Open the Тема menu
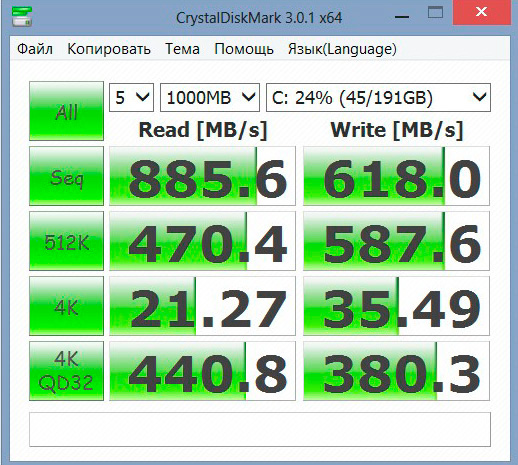This screenshot has height=465, width=518. 182,49
